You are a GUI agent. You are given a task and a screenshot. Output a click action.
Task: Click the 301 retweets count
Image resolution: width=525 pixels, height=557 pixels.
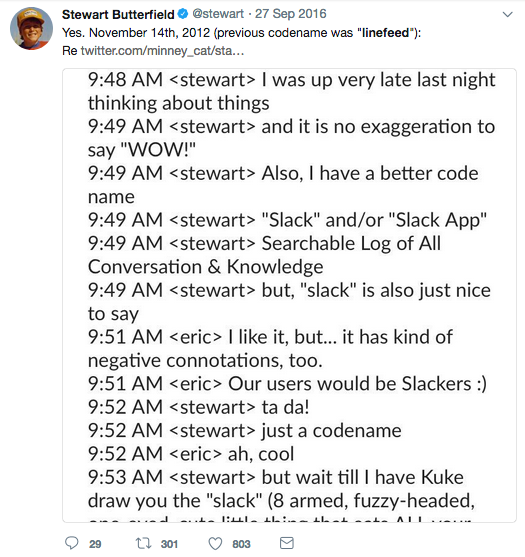coord(169,544)
